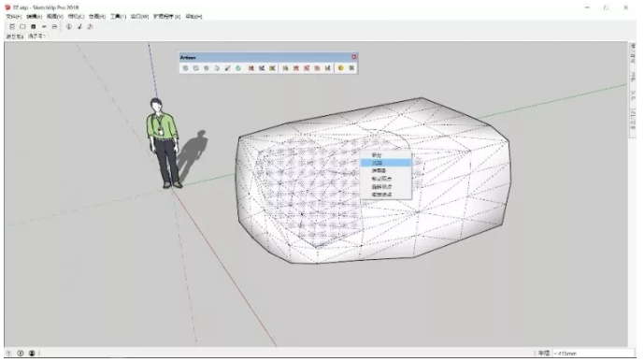
Task: Click the 415mm radius measurement field
Action: pos(594,354)
